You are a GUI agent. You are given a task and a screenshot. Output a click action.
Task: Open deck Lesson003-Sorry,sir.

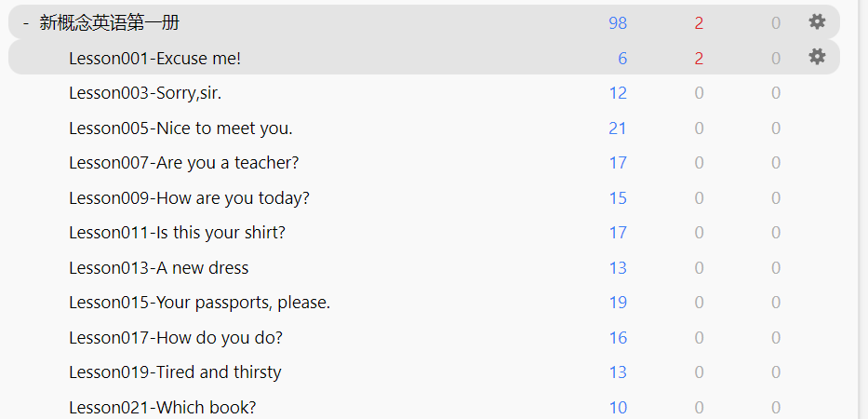tap(145, 93)
